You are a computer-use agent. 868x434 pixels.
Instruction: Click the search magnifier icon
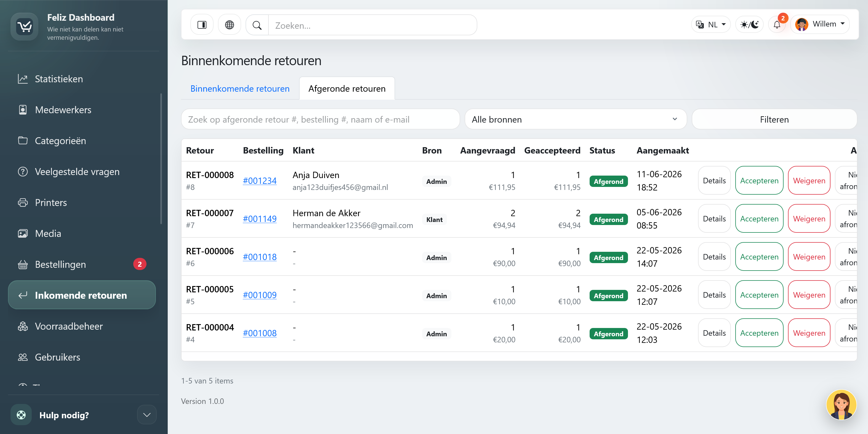(257, 25)
